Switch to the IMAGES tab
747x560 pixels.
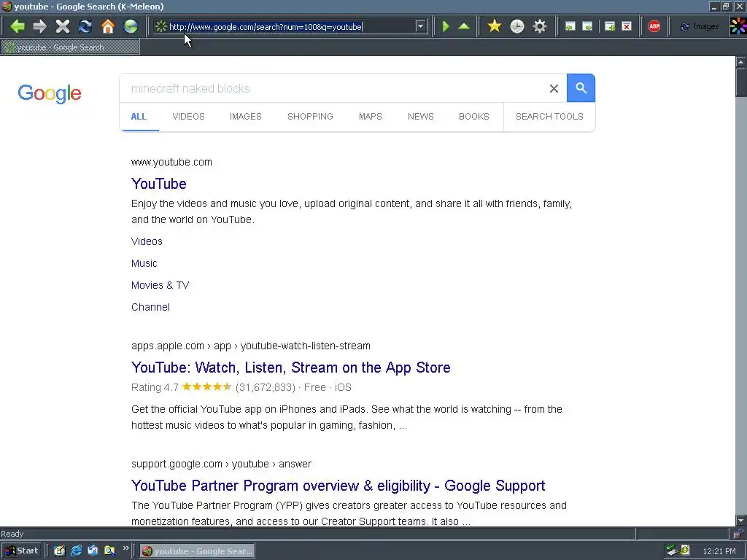tap(246, 117)
